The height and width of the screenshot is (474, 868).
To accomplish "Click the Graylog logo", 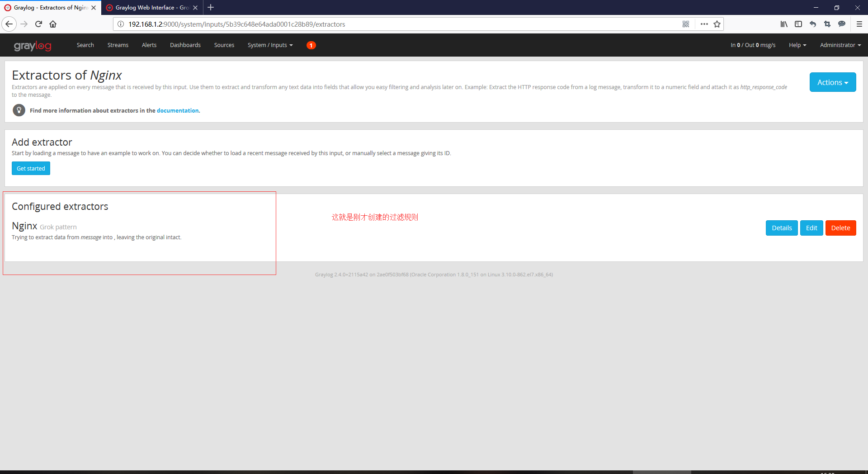I will 33,45.
